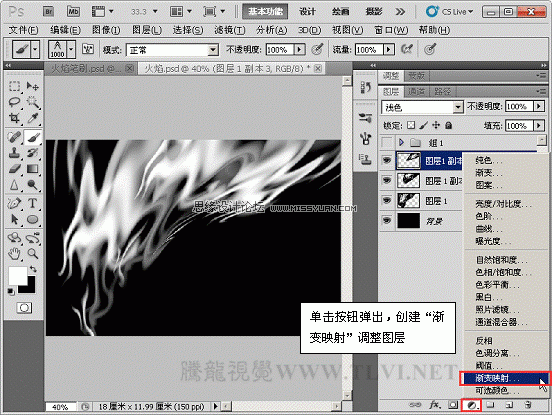Select the Ellipse shape tool
Screen dimensions: 552x415
tap(33, 219)
